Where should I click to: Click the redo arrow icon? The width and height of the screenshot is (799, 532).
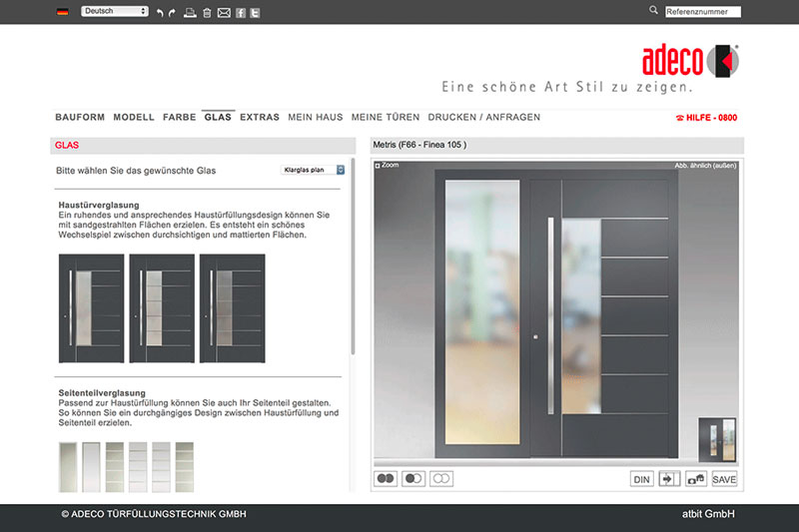click(x=174, y=13)
